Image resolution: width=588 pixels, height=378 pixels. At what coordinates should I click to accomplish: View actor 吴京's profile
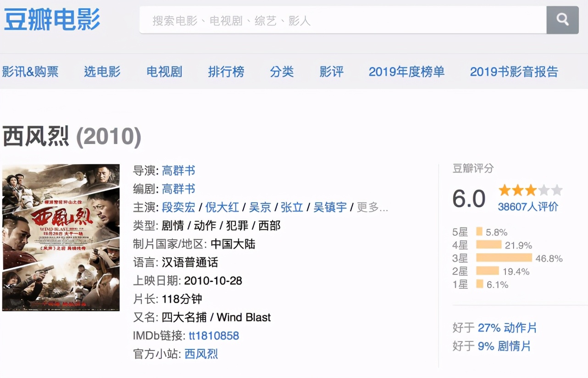[x=260, y=207]
